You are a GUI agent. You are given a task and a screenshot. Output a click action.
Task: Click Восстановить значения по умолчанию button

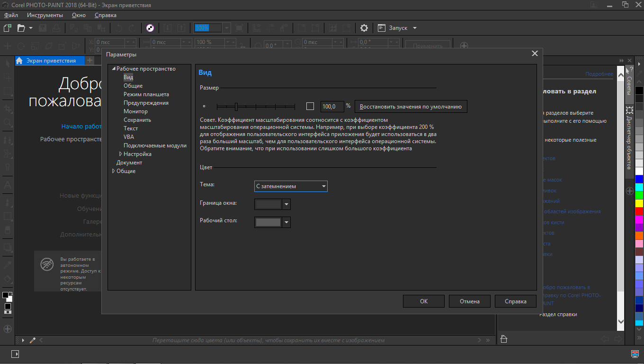pos(411,106)
